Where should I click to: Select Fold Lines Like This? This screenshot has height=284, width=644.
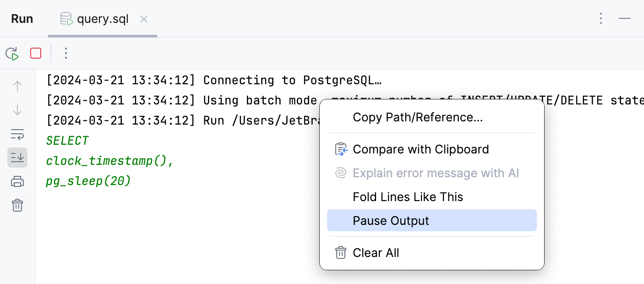(x=408, y=197)
